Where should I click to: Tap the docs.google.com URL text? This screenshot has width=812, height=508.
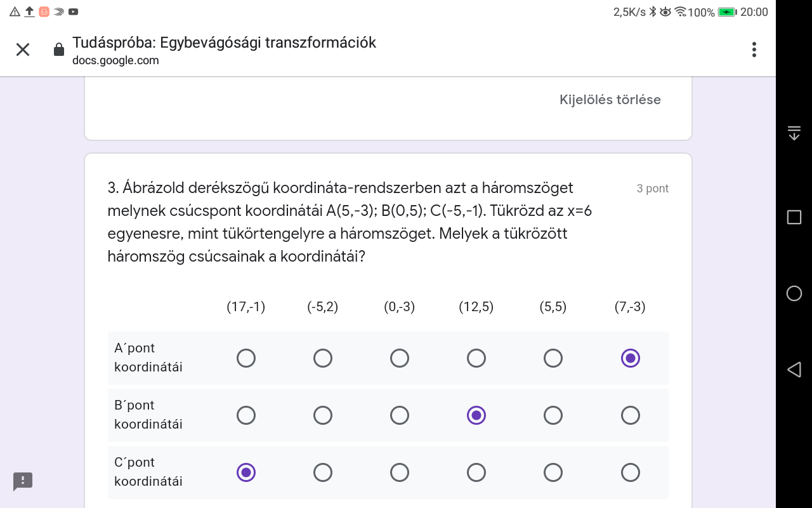115,60
